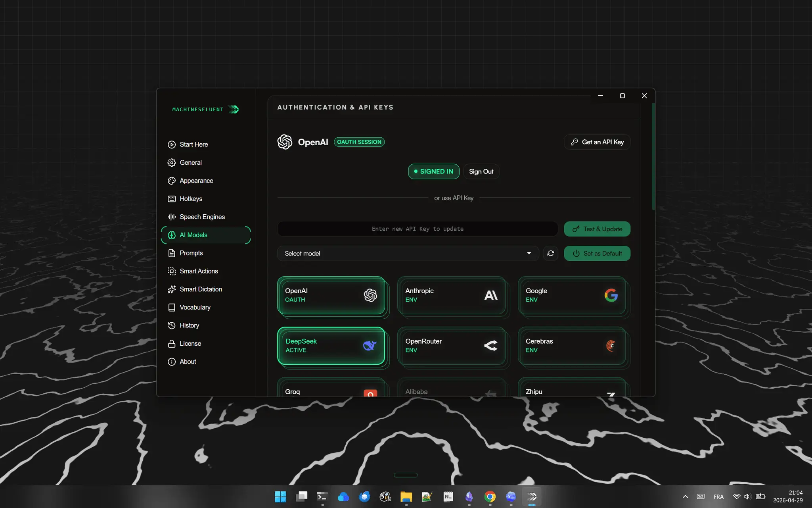Open Thunderbird from the taskbar
Screen dimensions: 812x508
pyautogui.click(x=364, y=496)
